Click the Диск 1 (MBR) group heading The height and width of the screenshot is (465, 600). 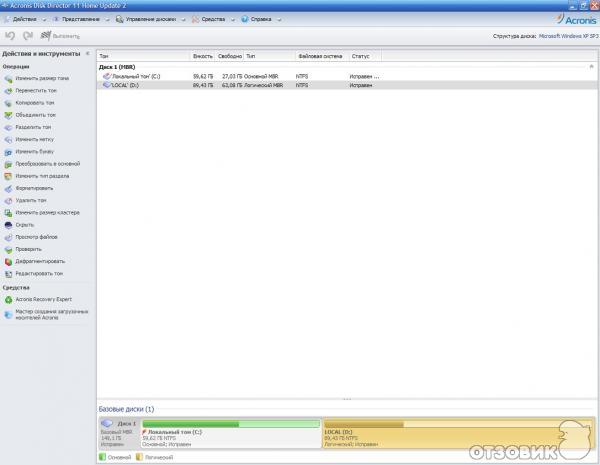(x=117, y=67)
